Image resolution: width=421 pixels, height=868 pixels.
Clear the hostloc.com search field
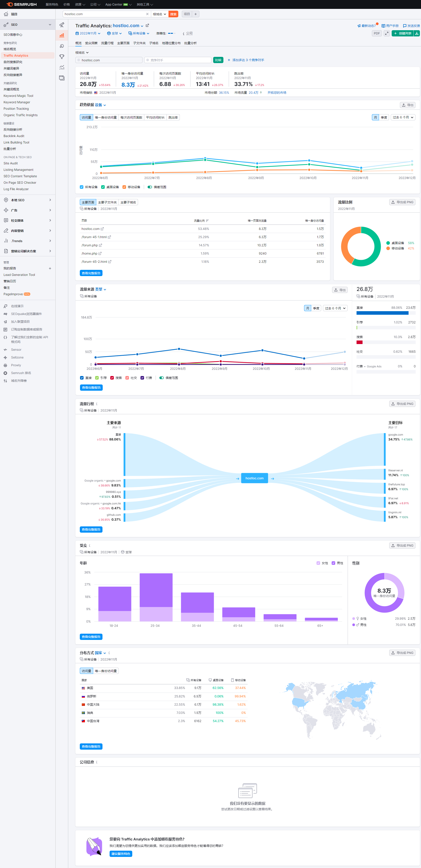click(x=147, y=14)
